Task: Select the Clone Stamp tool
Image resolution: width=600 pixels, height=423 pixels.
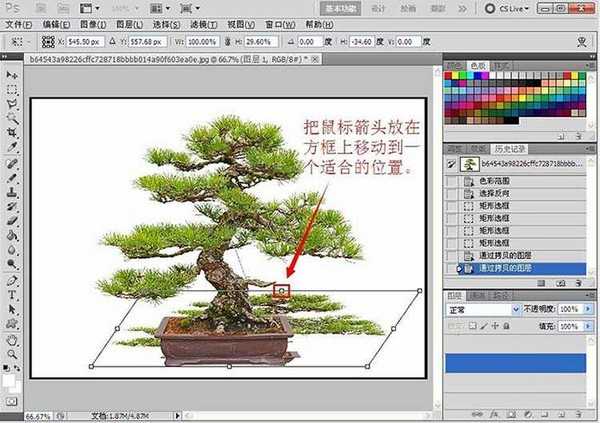Action: pos(12,193)
